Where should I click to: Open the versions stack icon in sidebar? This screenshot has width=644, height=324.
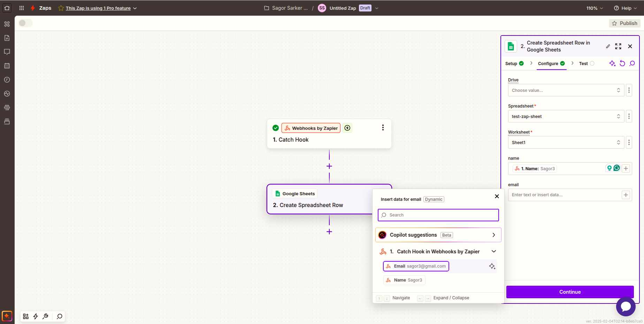[x=7, y=121]
